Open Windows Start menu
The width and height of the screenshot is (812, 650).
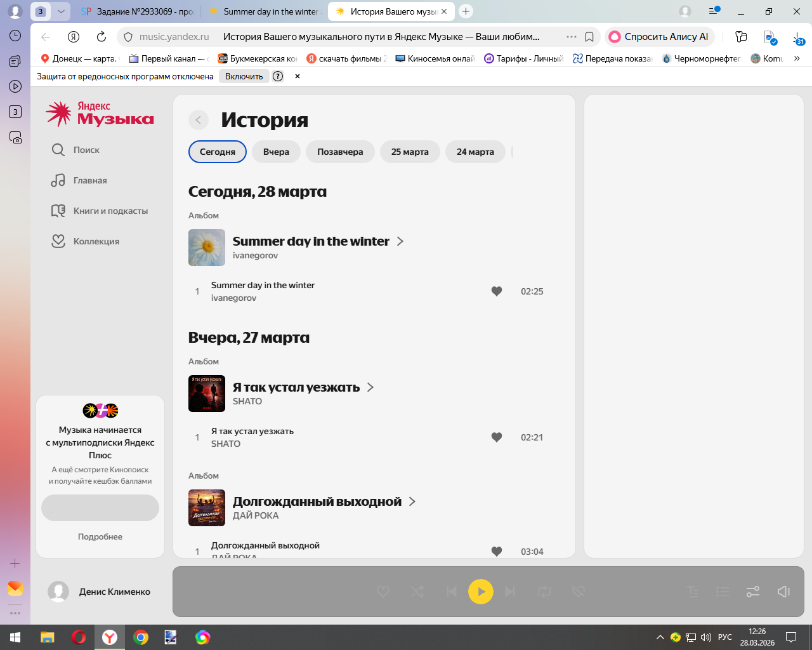pyautogui.click(x=15, y=637)
